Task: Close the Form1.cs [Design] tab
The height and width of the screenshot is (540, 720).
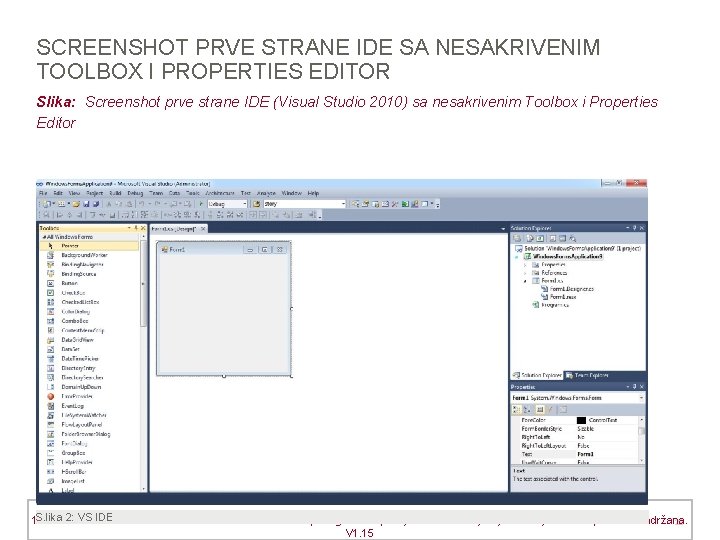Action: coord(203,229)
